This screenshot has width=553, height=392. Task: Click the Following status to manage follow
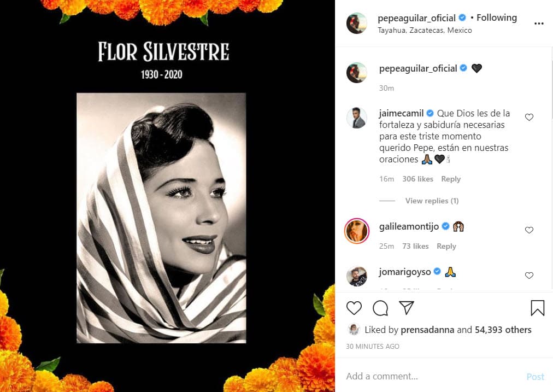pos(496,17)
